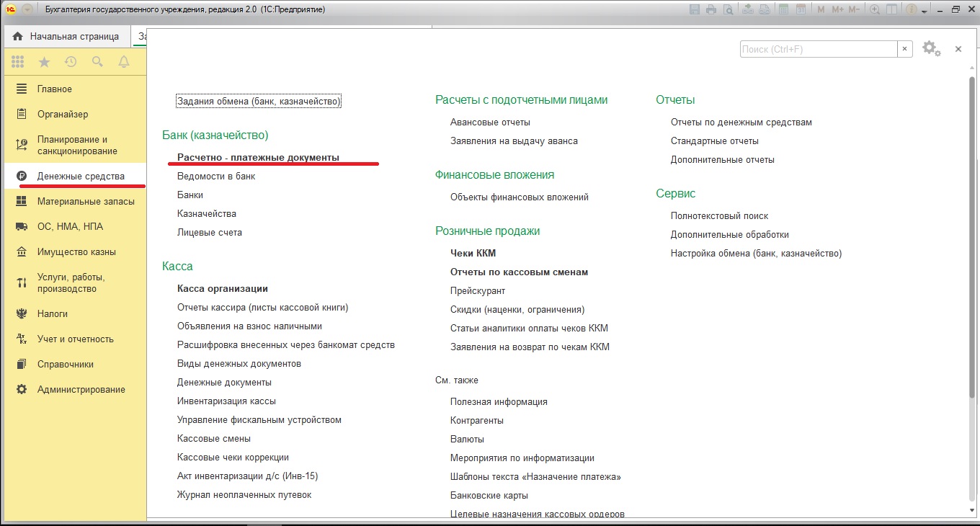Open the Справочники section
The width and height of the screenshot is (980, 526).
[75, 365]
